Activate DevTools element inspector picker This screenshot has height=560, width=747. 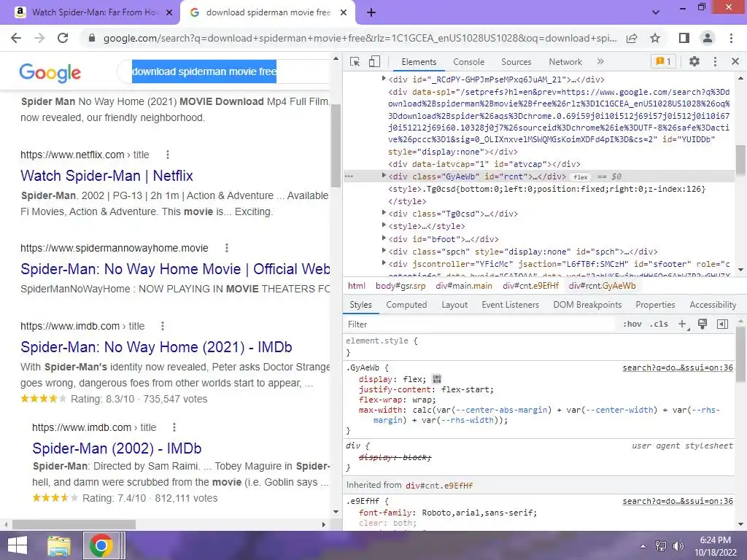[x=355, y=62]
